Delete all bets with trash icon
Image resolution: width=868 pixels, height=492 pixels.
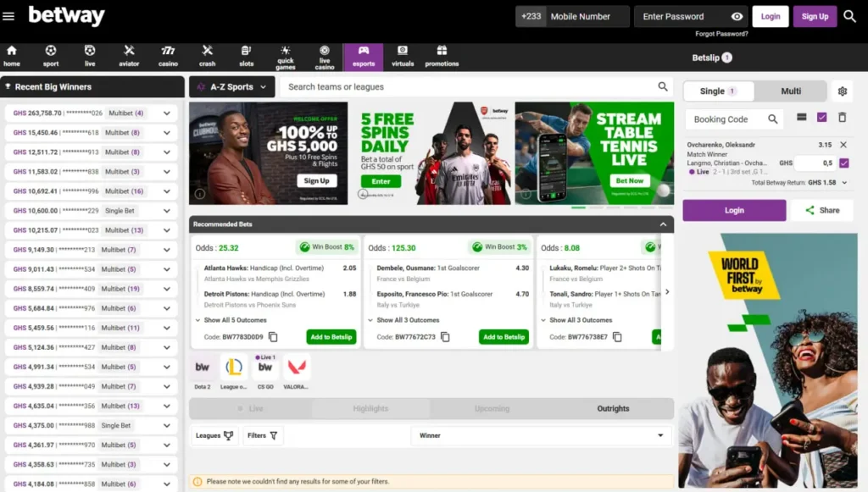(842, 117)
